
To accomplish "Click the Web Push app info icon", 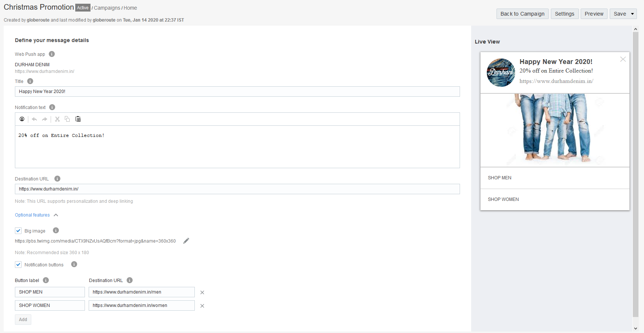I will pyautogui.click(x=52, y=54).
